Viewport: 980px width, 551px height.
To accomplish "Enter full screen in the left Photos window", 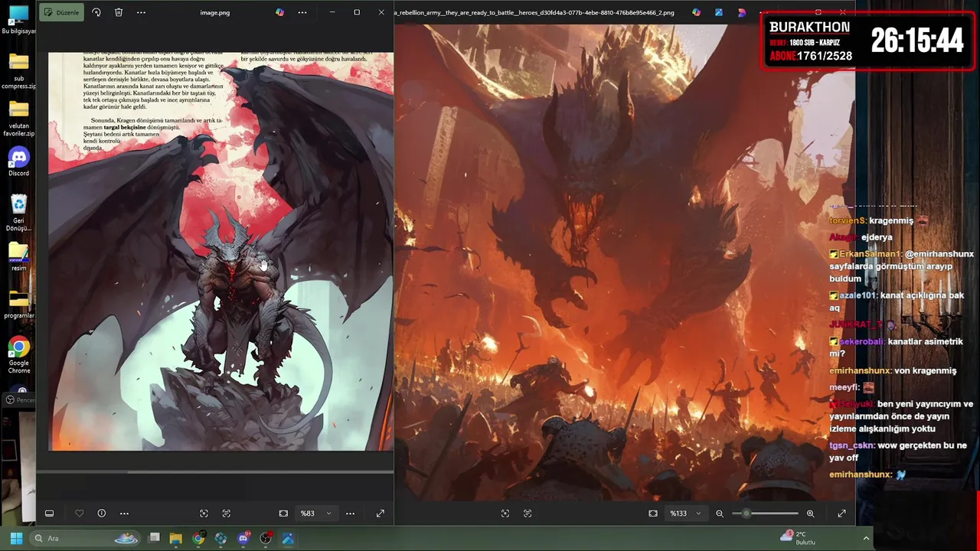I will [381, 514].
